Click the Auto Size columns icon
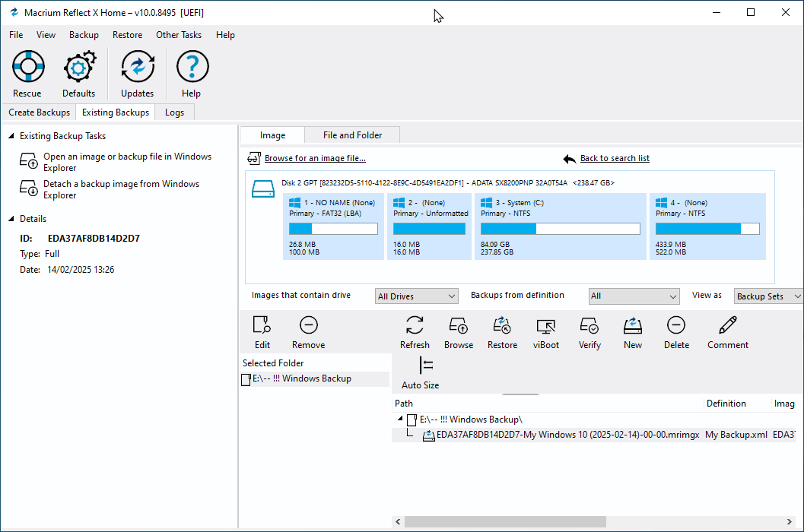This screenshot has width=804, height=532. pos(426,366)
